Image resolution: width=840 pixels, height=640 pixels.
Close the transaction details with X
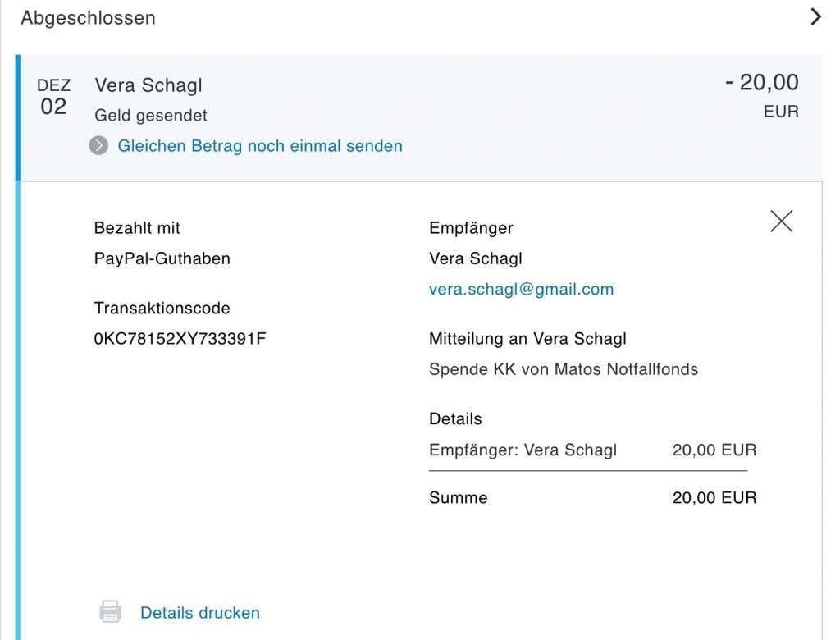[781, 221]
